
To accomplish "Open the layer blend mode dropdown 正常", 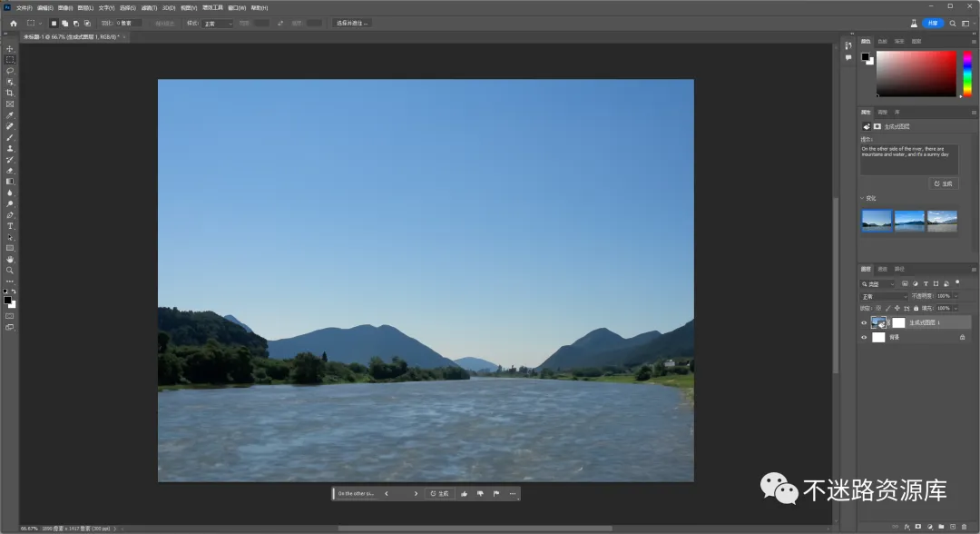I will click(x=885, y=296).
